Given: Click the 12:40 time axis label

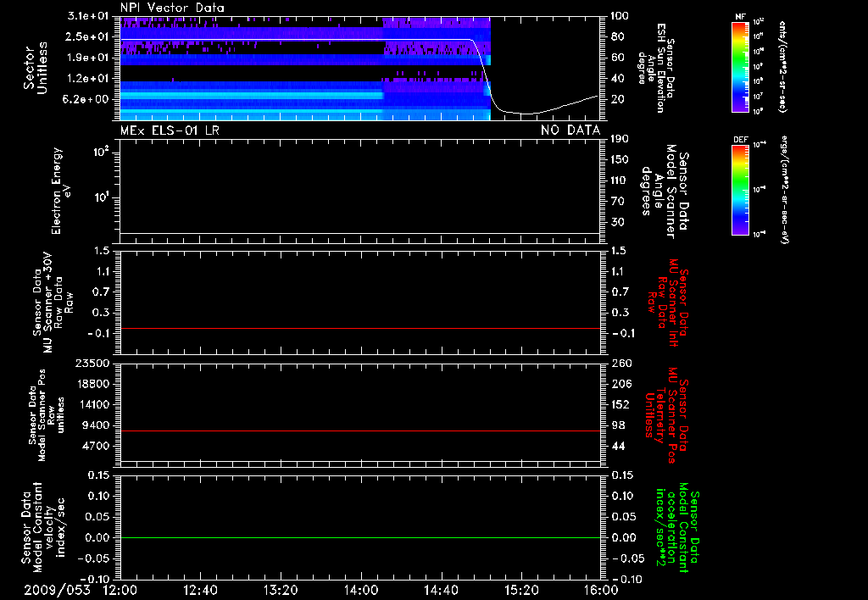Looking at the screenshot, I should (200, 590).
